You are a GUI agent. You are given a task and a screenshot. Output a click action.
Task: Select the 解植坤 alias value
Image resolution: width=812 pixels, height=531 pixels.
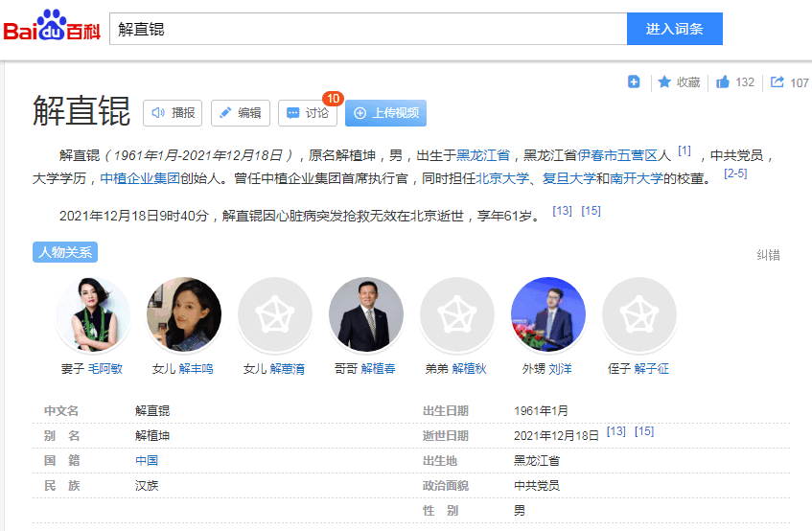pyautogui.click(x=152, y=436)
